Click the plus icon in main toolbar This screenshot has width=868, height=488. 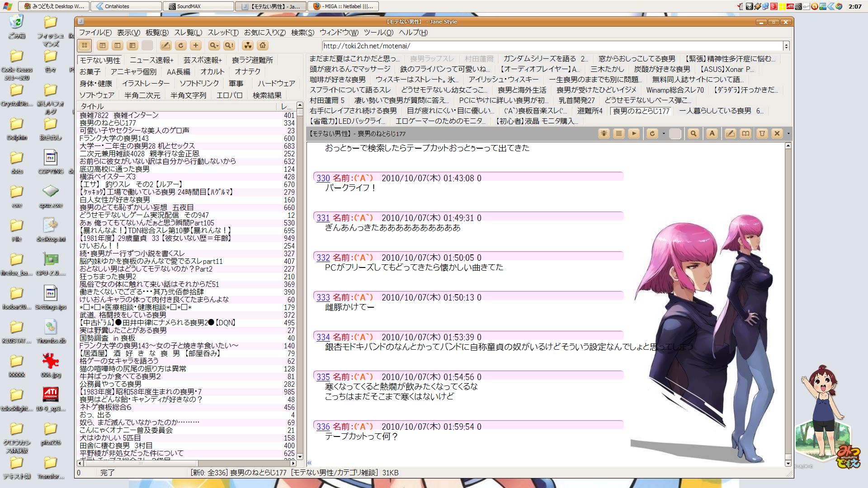(x=195, y=45)
